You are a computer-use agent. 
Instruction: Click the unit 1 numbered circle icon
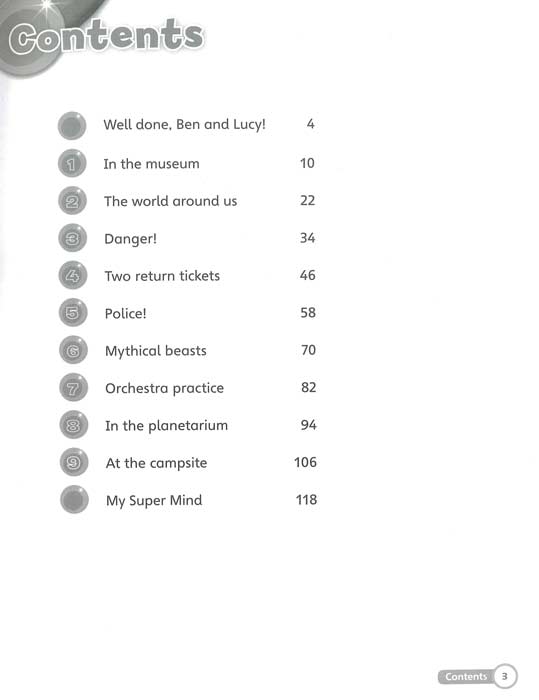(72, 163)
